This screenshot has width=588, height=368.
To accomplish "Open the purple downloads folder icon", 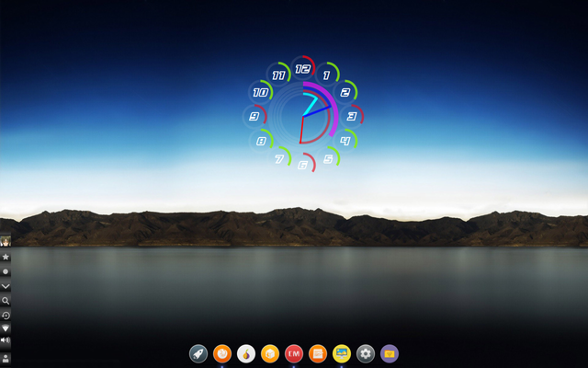I will point(390,353).
